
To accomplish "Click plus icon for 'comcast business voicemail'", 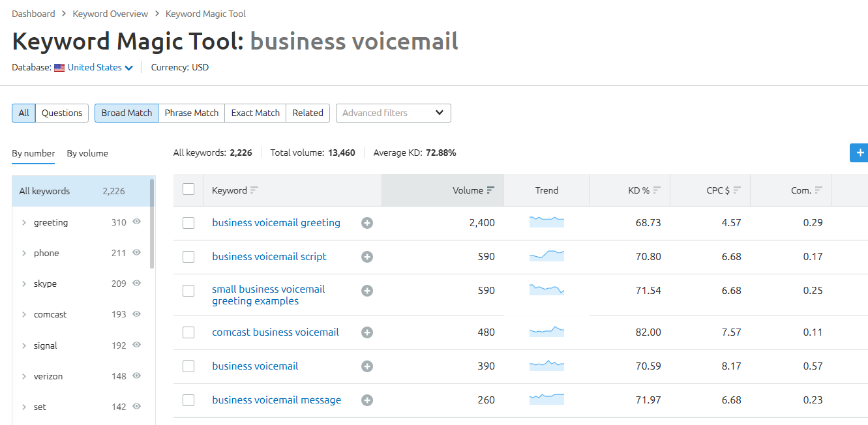I will [367, 332].
